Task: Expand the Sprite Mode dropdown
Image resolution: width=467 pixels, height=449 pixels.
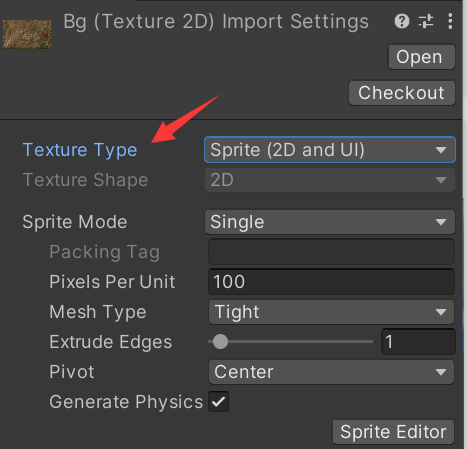Action: tap(330, 222)
